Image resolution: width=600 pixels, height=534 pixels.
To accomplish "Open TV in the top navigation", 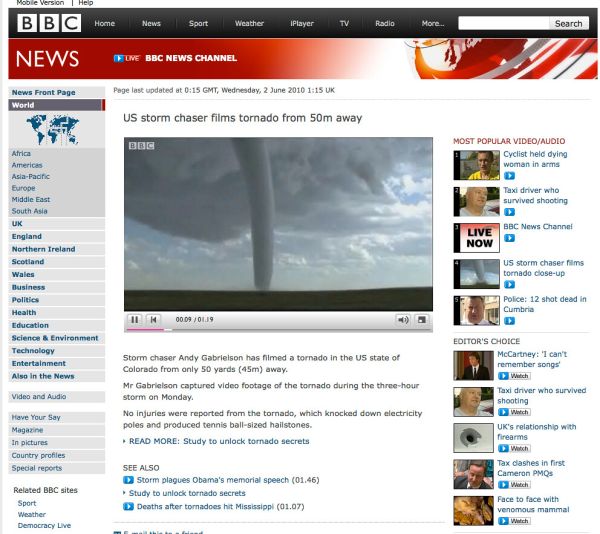I will pyautogui.click(x=344, y=23).
